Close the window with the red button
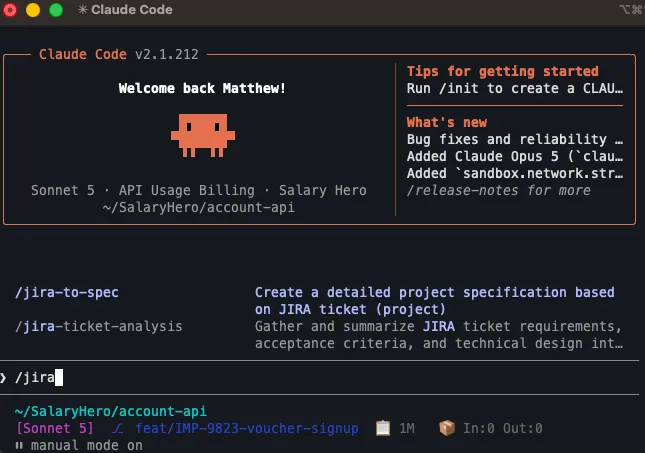This screenshot has width=645, height=453. click(9, 10)
